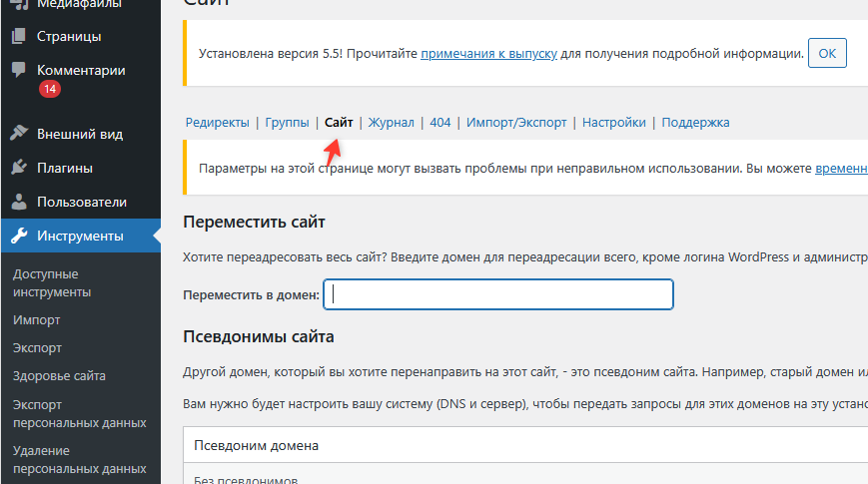This screenshot has height=484, width=868.
Task: Click the Переместить в домен input field
Action: (499, 294)
